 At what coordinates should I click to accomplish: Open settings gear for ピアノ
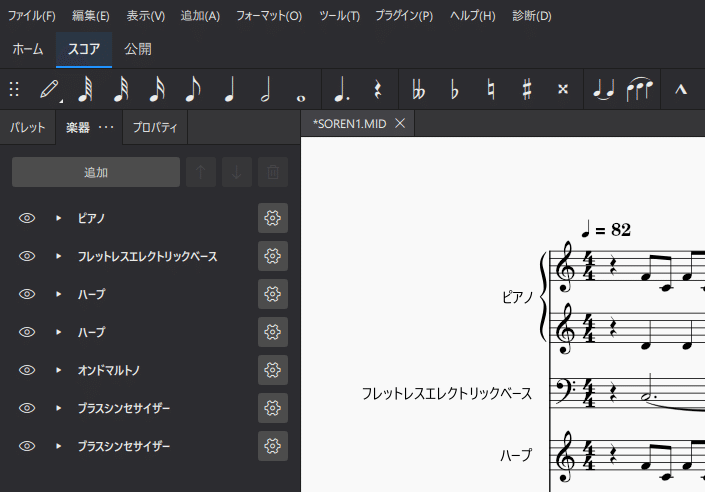point(273,218)
